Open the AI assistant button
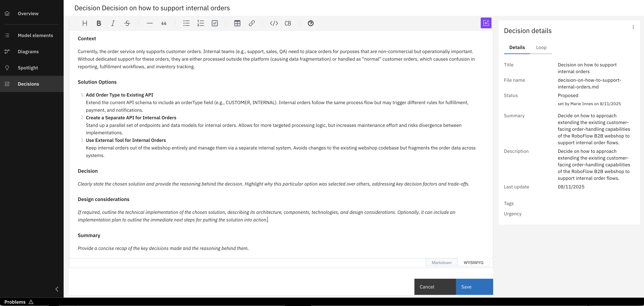 pos(486,23)
